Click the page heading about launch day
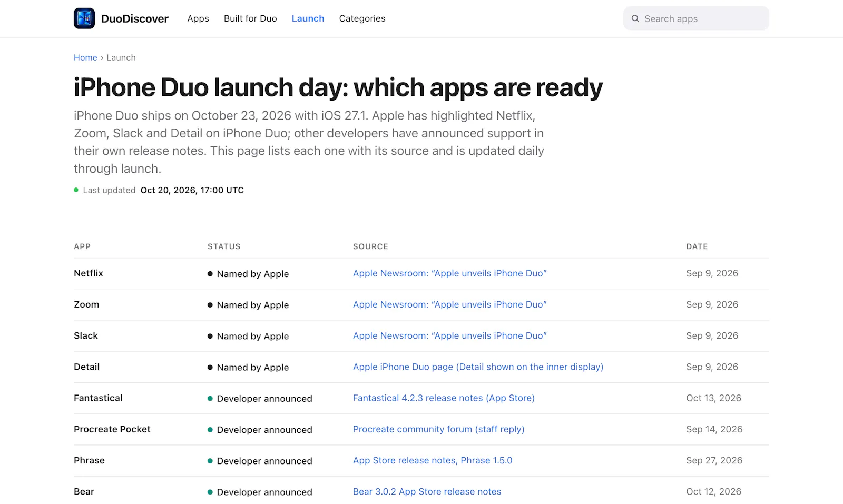The height and width of the screenshot is (504, 843). (338, 87)
